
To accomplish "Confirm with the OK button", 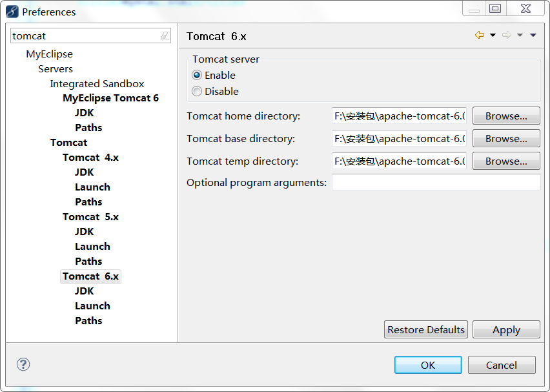I will pos(428,365).
